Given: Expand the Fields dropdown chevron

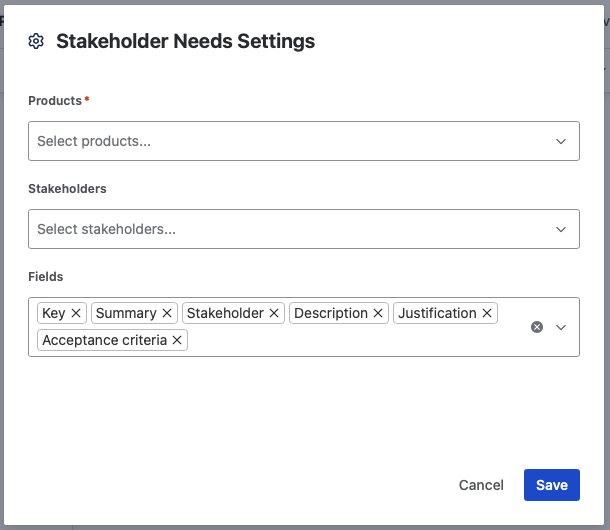Looking at the screenshot, I should pos(561,327).
